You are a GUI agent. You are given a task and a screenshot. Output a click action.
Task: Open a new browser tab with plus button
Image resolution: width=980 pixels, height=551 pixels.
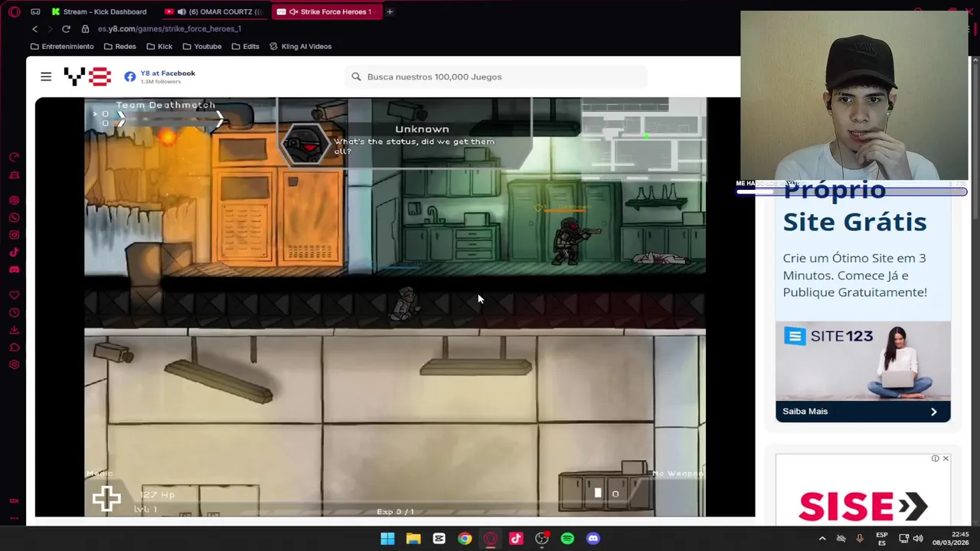pyautogui.click(x=390, y=11)
